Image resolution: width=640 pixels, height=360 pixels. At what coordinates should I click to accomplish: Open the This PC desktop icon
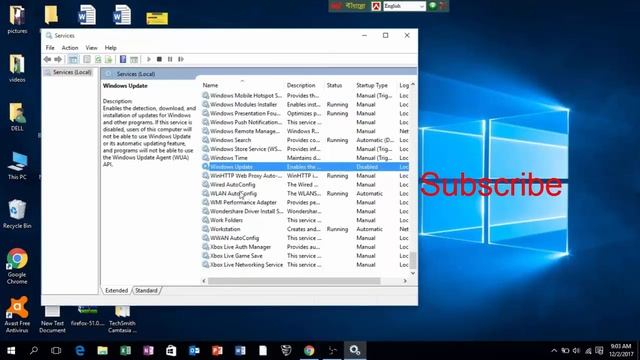pos(17,166)
